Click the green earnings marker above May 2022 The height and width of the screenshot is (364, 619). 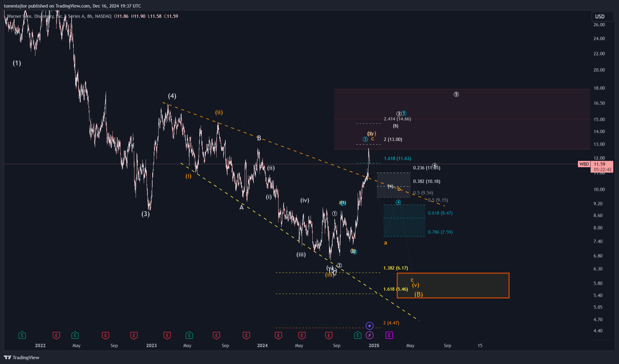click(75, 335)
